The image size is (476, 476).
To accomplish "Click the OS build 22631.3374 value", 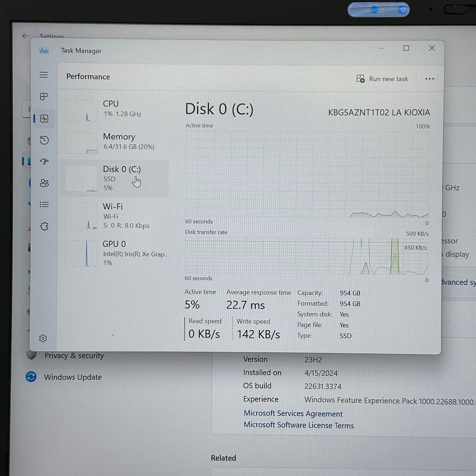I will 323,386.
